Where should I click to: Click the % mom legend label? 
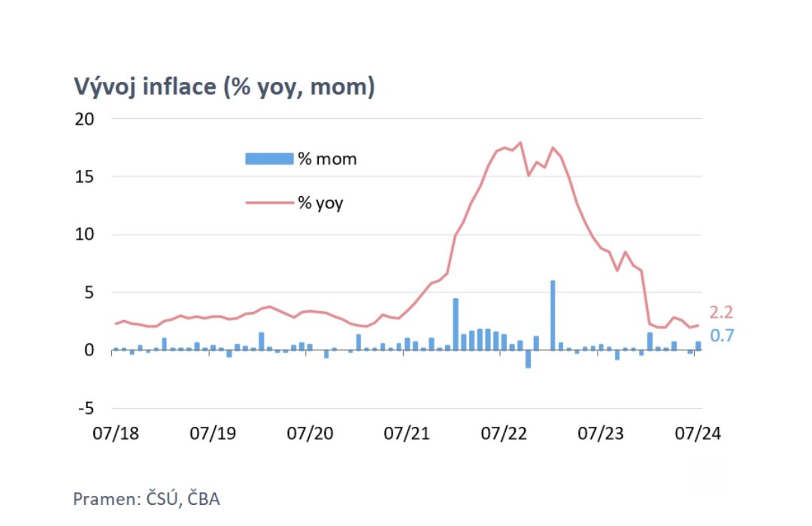(327, 159)
